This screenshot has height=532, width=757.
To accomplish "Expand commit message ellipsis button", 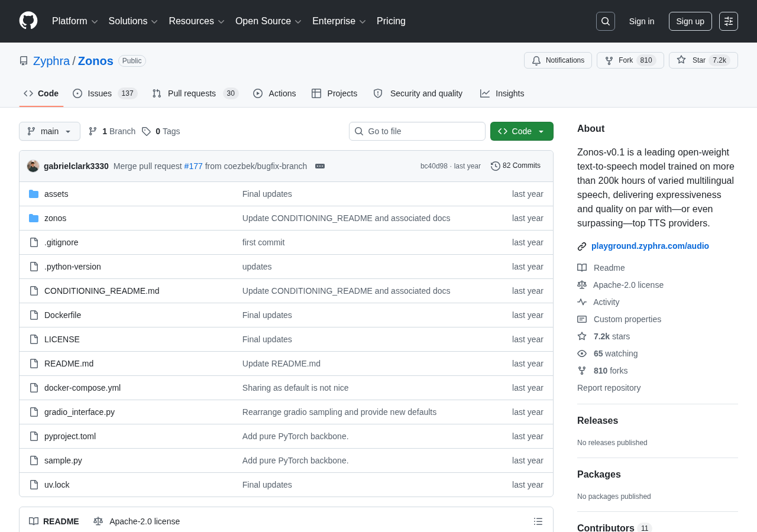I will (x=320, y=166).
